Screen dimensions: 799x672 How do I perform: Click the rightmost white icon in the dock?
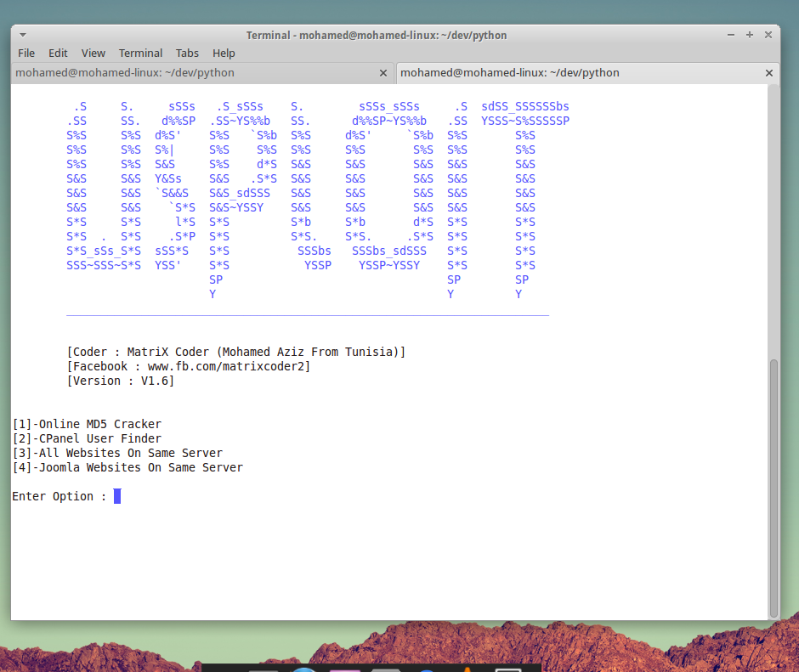507,668
